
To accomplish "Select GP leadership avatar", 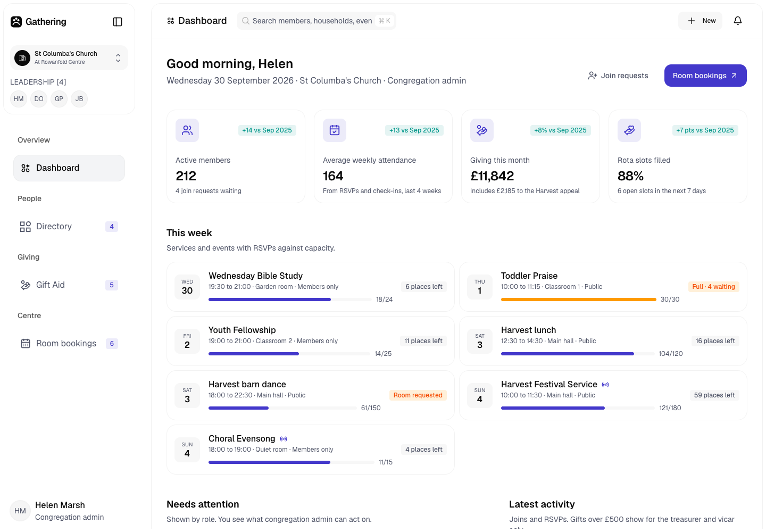I will coord(59,99).
